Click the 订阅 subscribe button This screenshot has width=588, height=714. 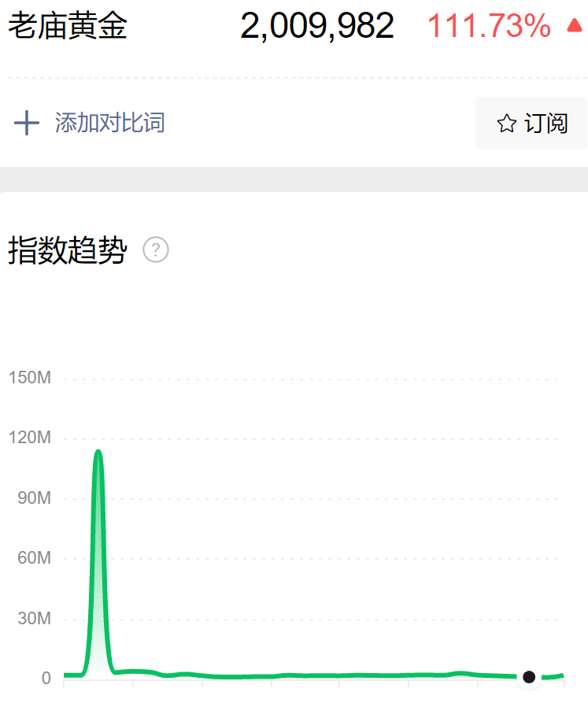(x=531, y=123)
